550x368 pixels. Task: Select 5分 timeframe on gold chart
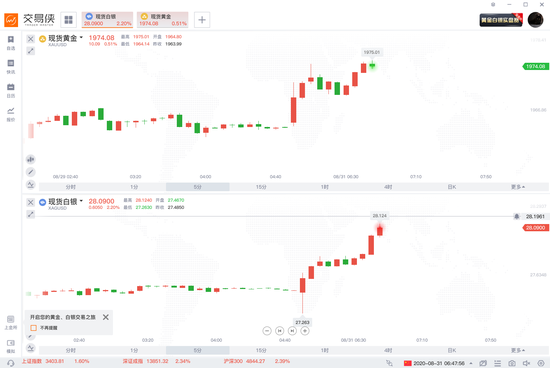tap(197, 187)
